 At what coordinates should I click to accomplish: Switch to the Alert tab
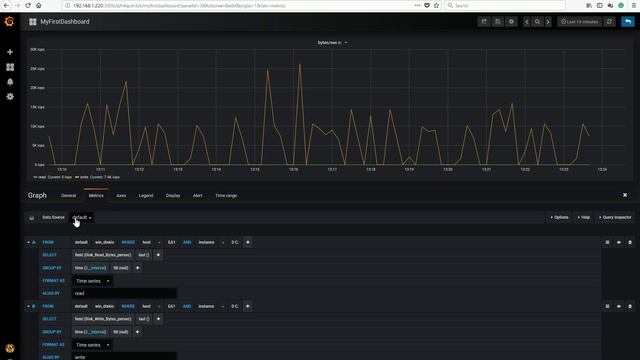click(x=198, y=196)
